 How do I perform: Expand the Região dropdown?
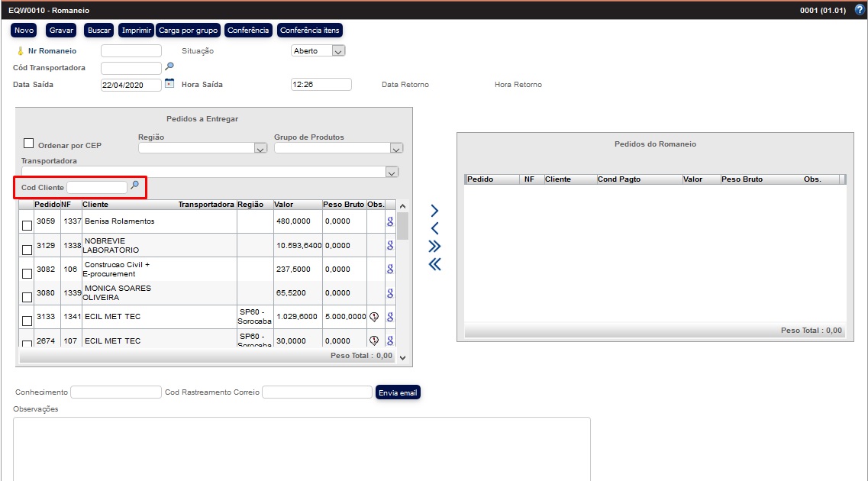tap(260, 148)
